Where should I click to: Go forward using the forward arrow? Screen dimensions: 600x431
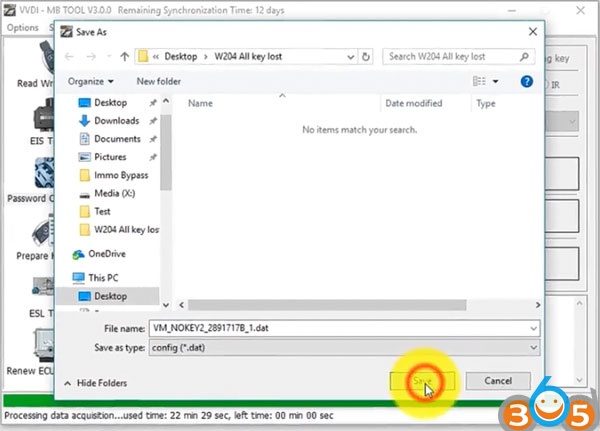(x=91, y=57)
